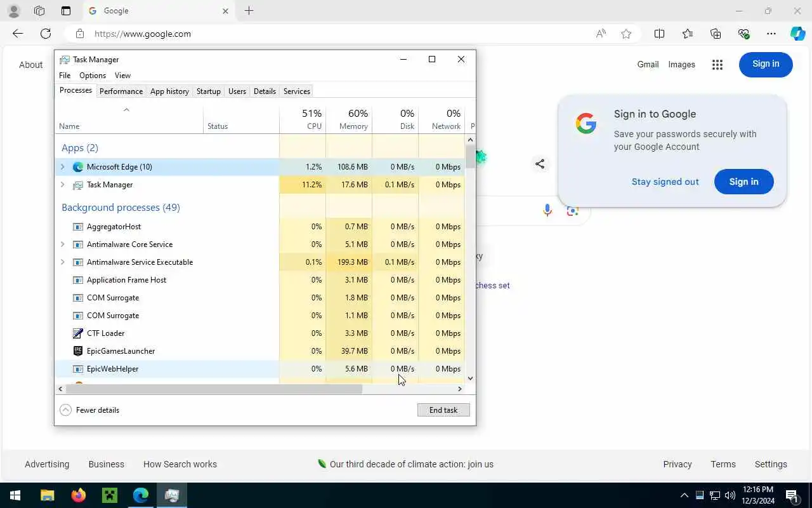The image size is (812, 508).
Task: Close the Google browser tab
Action: [225, 11]
